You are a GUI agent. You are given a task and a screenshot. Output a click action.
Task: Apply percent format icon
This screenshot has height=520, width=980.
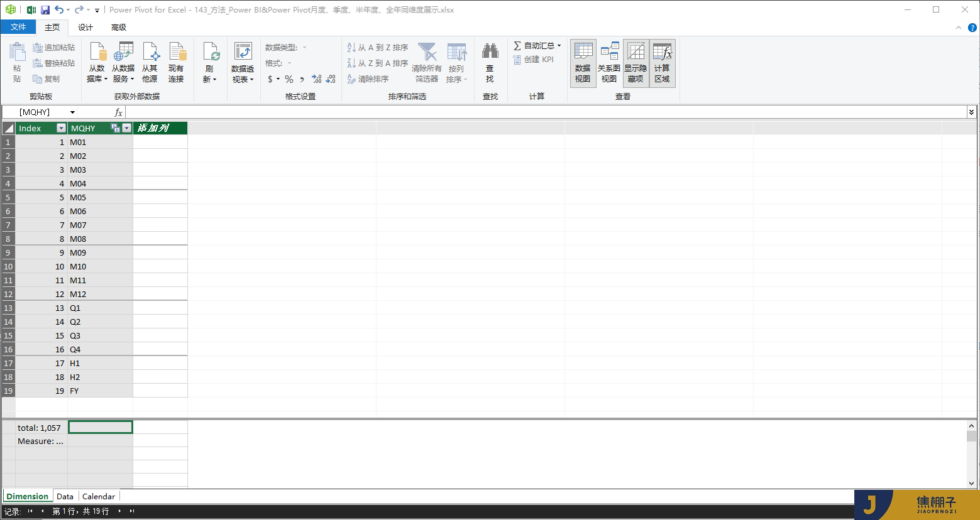(x=289, y=79)
